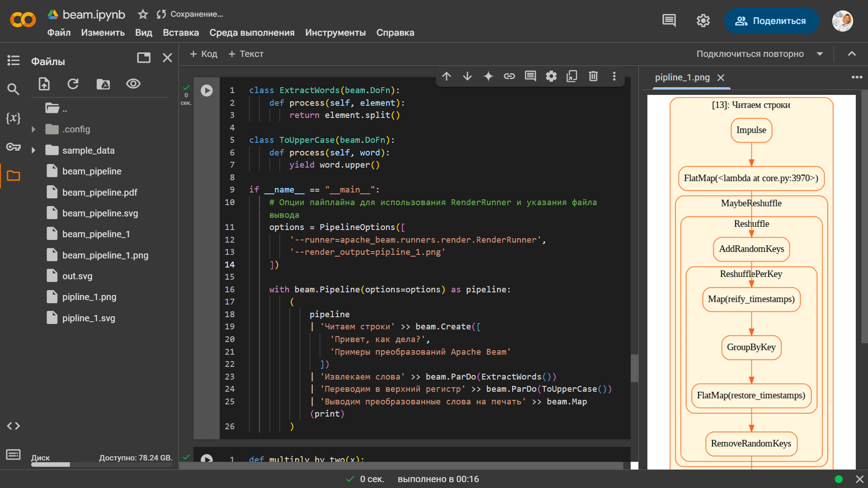Screen dimensions: 868x488
Task: Add a new cell with + Код
Action: (x=203, y=54)
